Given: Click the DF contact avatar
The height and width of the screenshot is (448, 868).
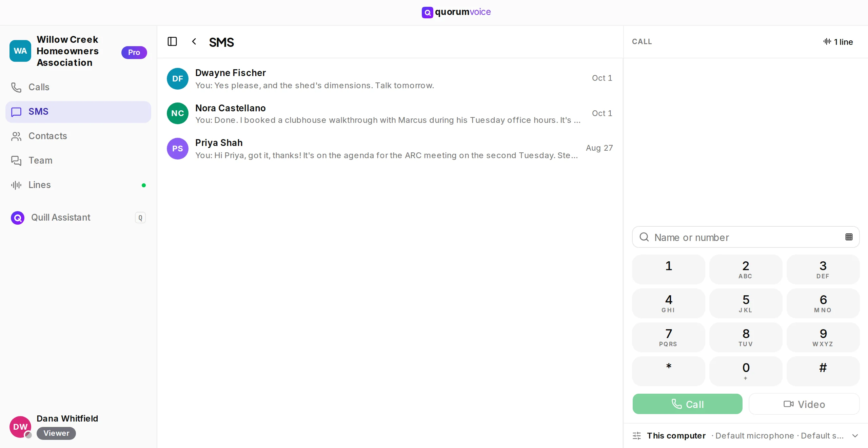Looking at the screenshot, I should coord(178,79).
